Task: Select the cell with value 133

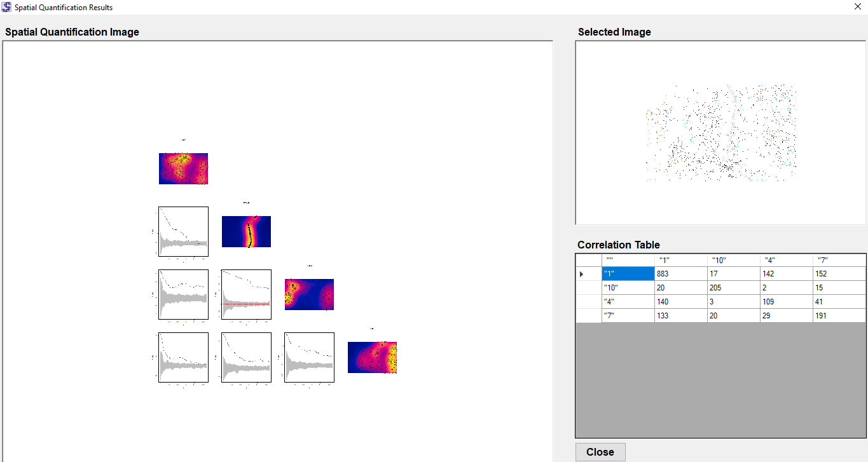Action: point(680,316)
